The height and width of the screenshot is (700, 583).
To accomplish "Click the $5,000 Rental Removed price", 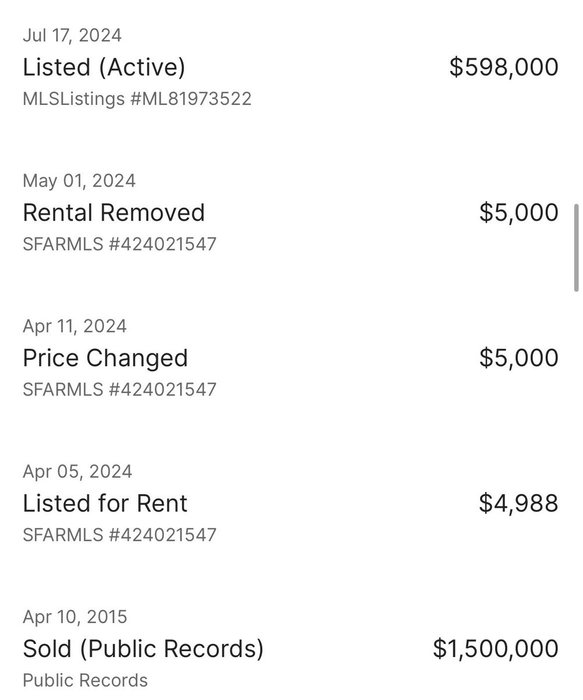I will (x=519, y=212).
